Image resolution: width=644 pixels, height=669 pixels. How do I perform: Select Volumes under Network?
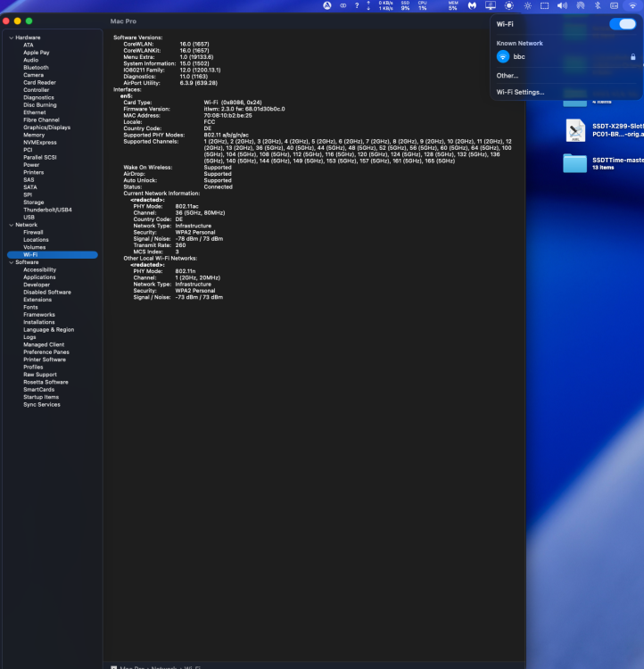(x=34, y=247)
